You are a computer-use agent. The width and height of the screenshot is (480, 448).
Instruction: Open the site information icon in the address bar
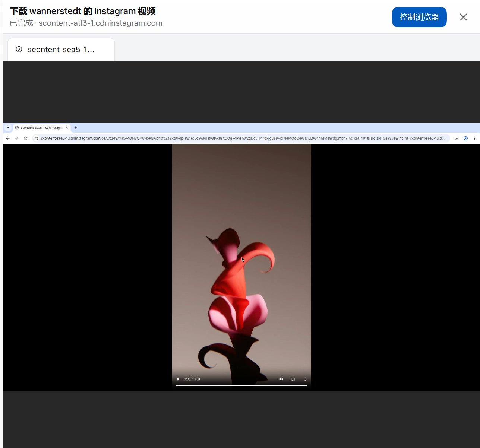pyautogui.click(x=36, y=138)
